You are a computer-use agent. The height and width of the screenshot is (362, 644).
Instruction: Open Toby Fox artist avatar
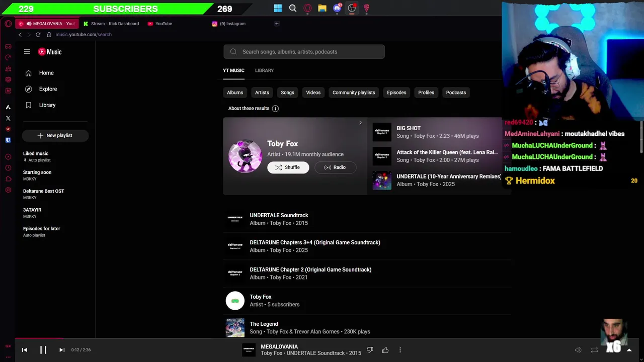click(245, 156)
